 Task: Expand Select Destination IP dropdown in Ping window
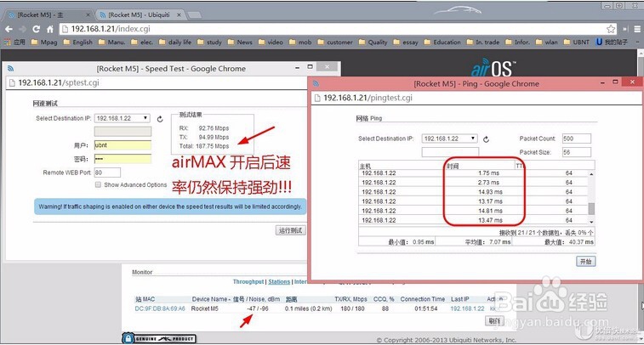pos(450,139)
